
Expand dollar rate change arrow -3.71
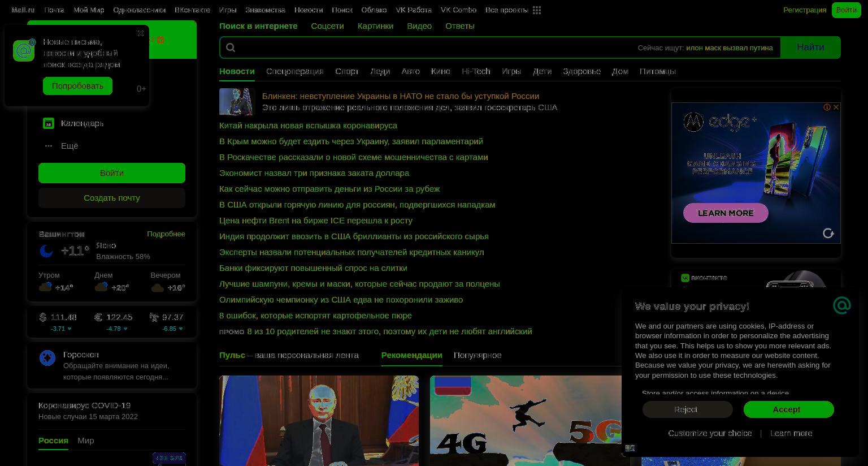point(70,329)
